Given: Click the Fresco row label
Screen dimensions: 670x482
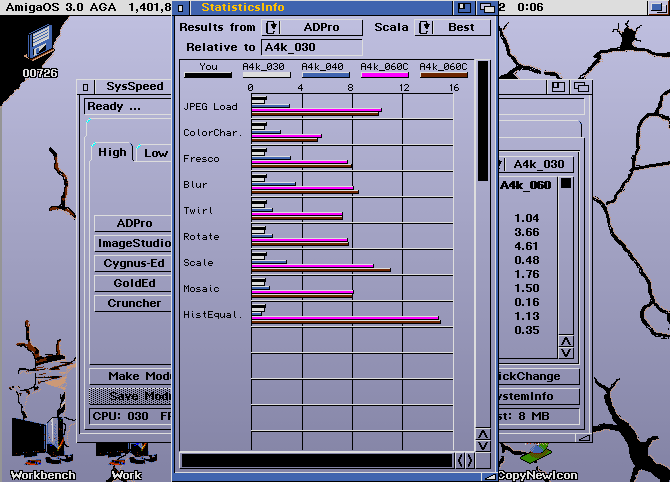Looking at the screenshot, I should [x=201, y=159].
